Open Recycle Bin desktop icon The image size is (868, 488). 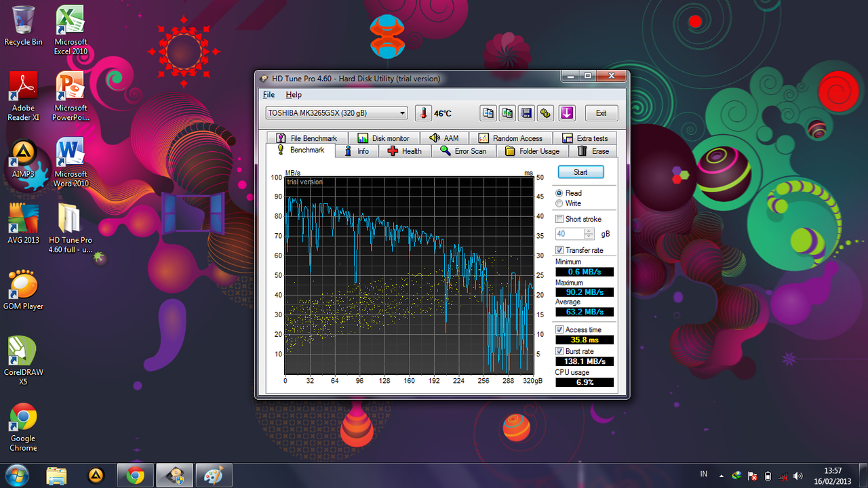[x=23, y=26]
